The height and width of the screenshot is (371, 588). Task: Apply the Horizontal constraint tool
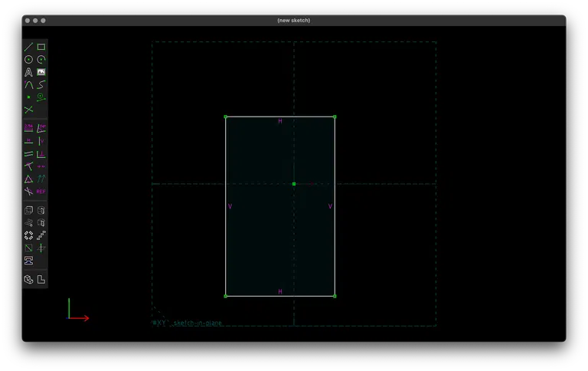28,141
